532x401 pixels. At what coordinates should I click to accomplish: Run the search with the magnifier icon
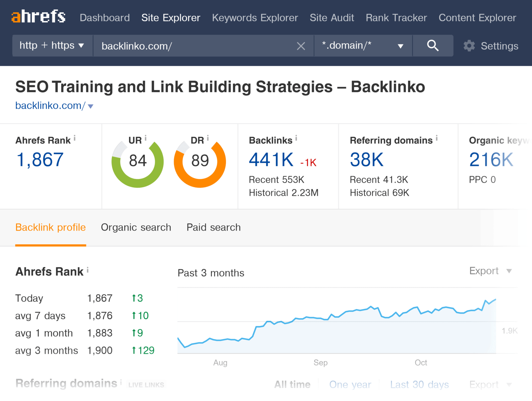pos(433,46)
